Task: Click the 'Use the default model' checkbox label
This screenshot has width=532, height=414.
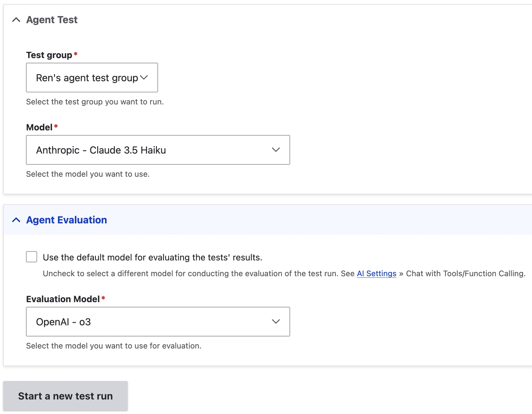Action: [x=152, y=257]
